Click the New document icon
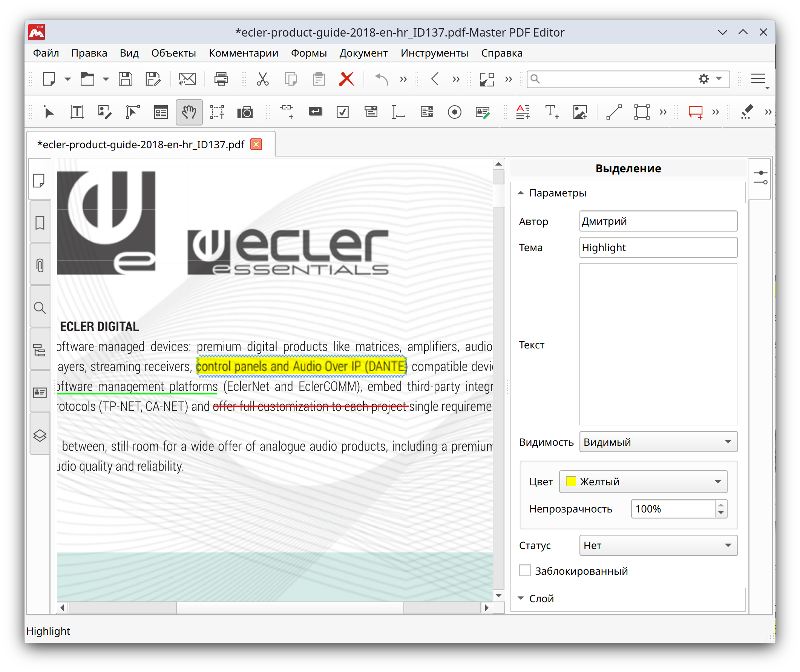 (x=49, y=79)
